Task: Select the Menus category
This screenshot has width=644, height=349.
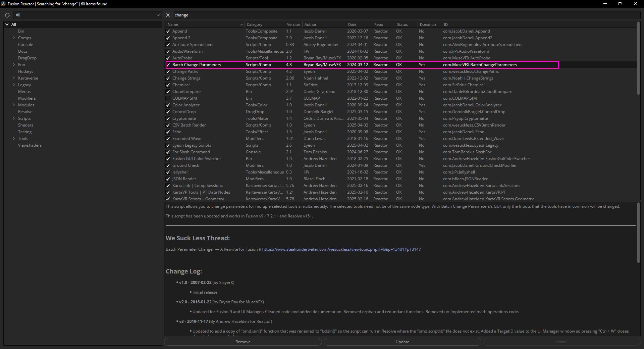Action: coord(24,92)
